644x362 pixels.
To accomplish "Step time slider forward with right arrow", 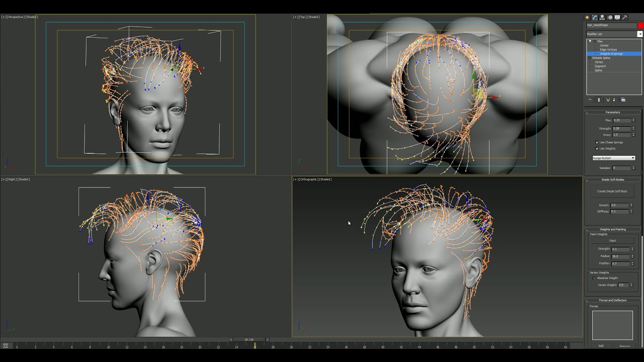I will [267, 339].
